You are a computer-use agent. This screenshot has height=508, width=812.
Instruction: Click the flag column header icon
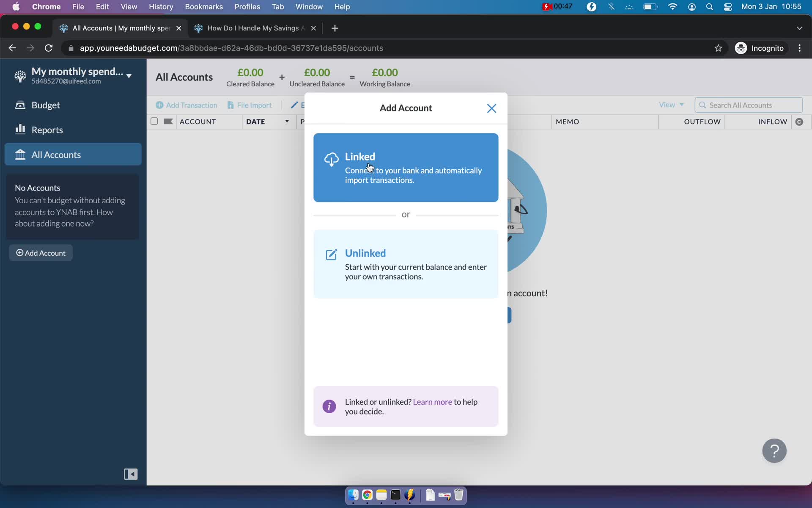168,121
